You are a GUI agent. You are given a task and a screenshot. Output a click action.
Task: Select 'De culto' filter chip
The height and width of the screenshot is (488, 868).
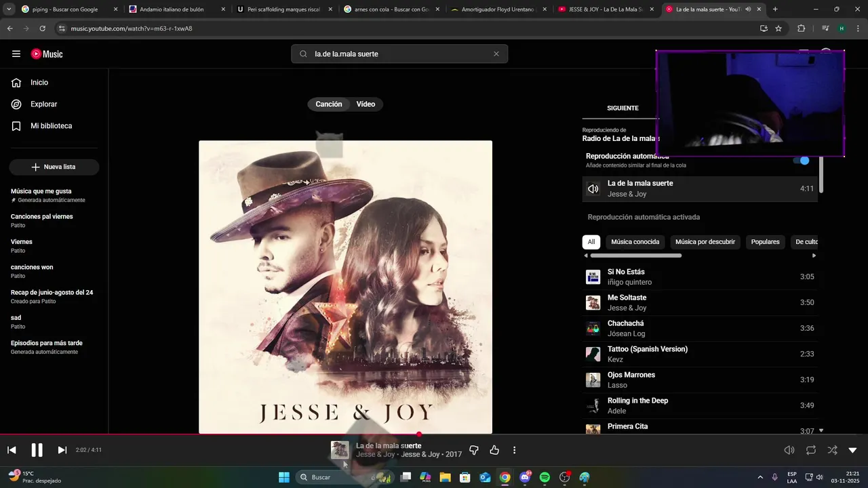coord(805,242)
